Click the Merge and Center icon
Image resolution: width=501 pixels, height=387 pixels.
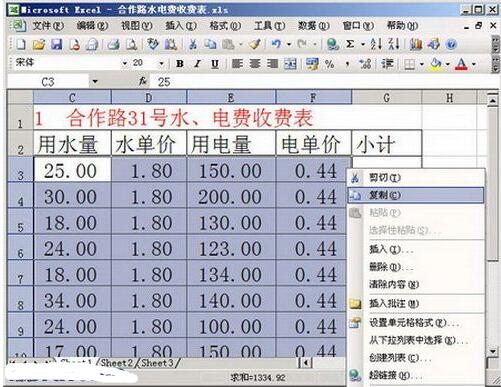tap(290, 63)
